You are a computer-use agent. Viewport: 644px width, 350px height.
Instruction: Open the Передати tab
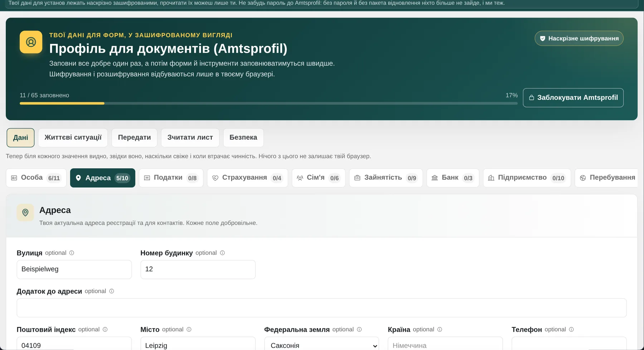pyautogui.click(x=134, y=138)
